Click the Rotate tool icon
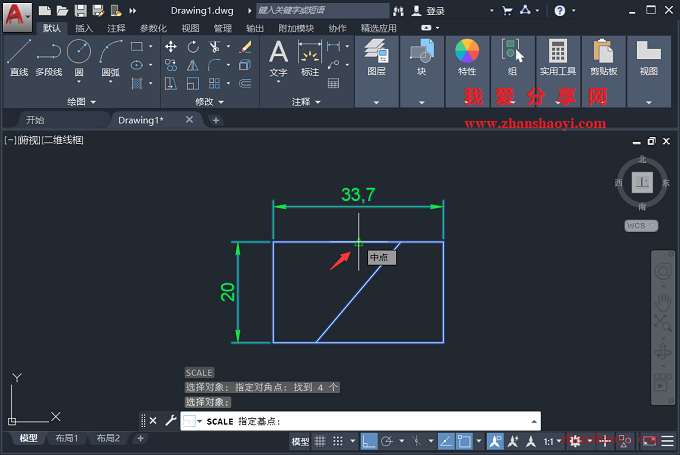The height and width of the screenshot is (455, 680). click(193, 46)
